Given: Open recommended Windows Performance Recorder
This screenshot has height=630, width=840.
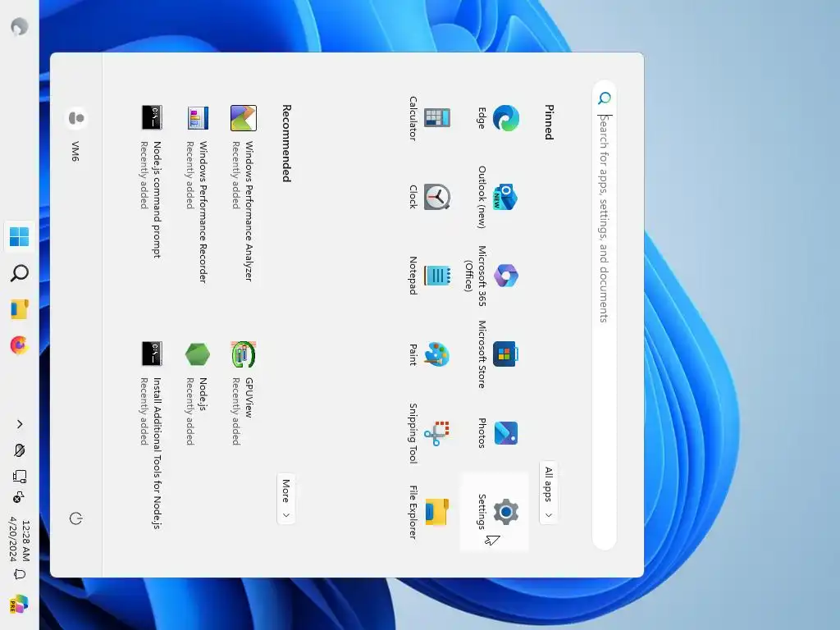Looking at the screenshot, I should point(198,194).
